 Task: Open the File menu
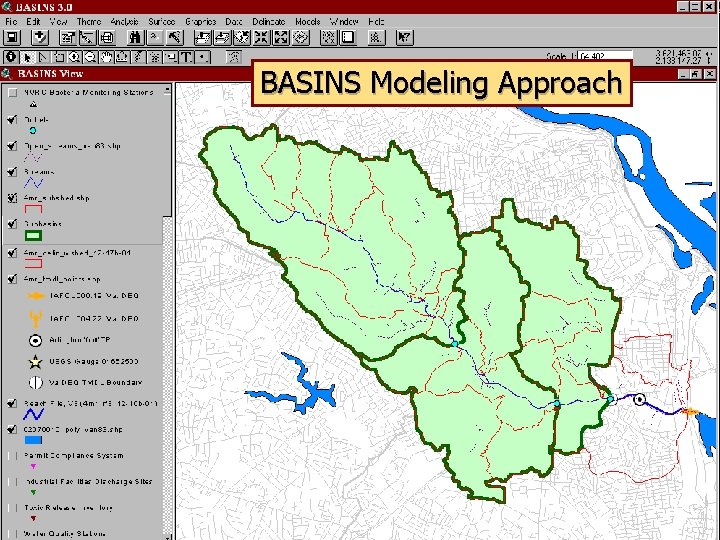click(11, 21)
